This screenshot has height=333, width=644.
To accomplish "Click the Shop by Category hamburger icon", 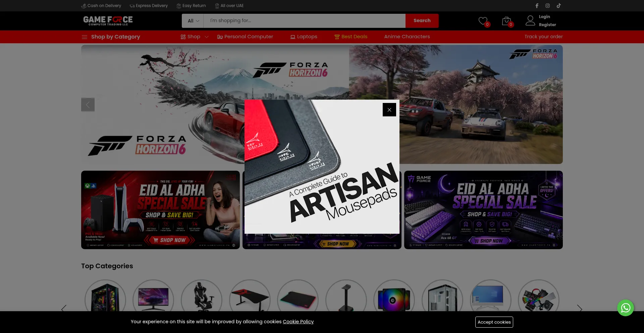I will [x=85, y=37].
